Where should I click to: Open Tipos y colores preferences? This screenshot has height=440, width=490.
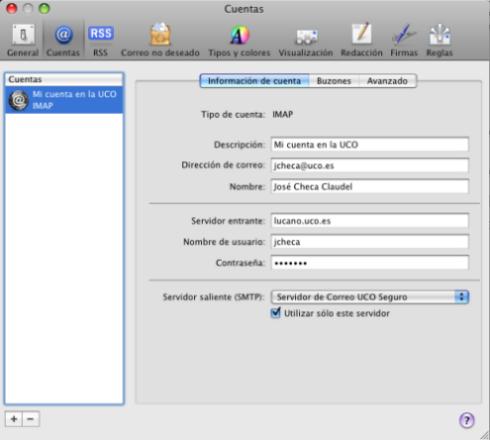[x=239, y=40]
